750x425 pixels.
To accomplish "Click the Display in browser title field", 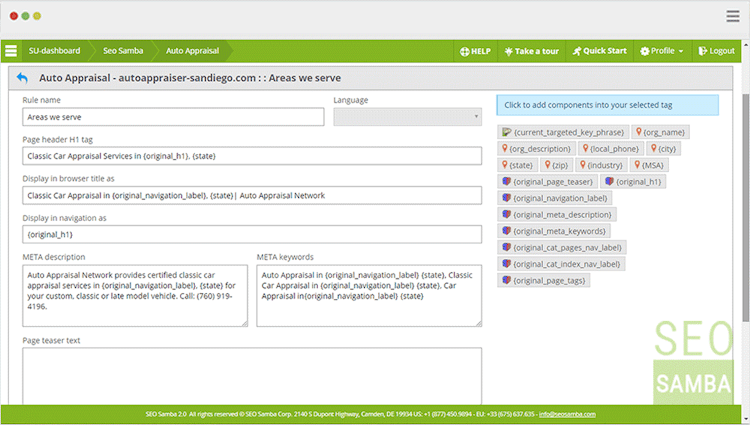I will click(x=252, y=196).
